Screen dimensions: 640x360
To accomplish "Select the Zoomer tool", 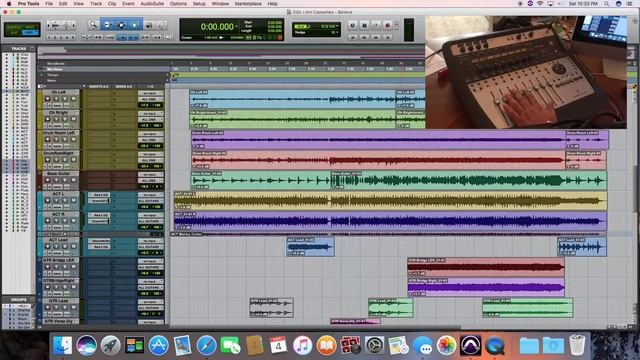I will (x=93, y=25).
